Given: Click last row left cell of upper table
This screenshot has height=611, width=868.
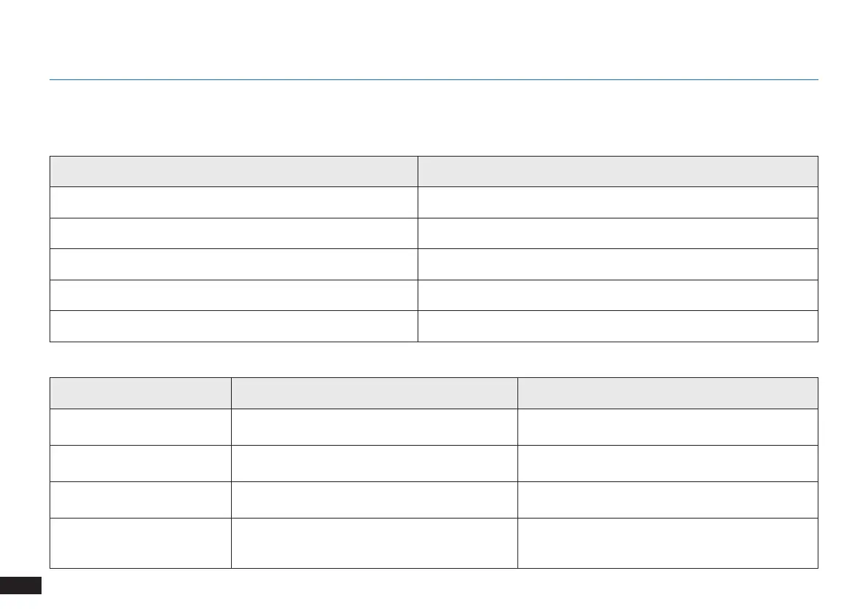Looking at the screenshot, I should click(x=233, y=326).
